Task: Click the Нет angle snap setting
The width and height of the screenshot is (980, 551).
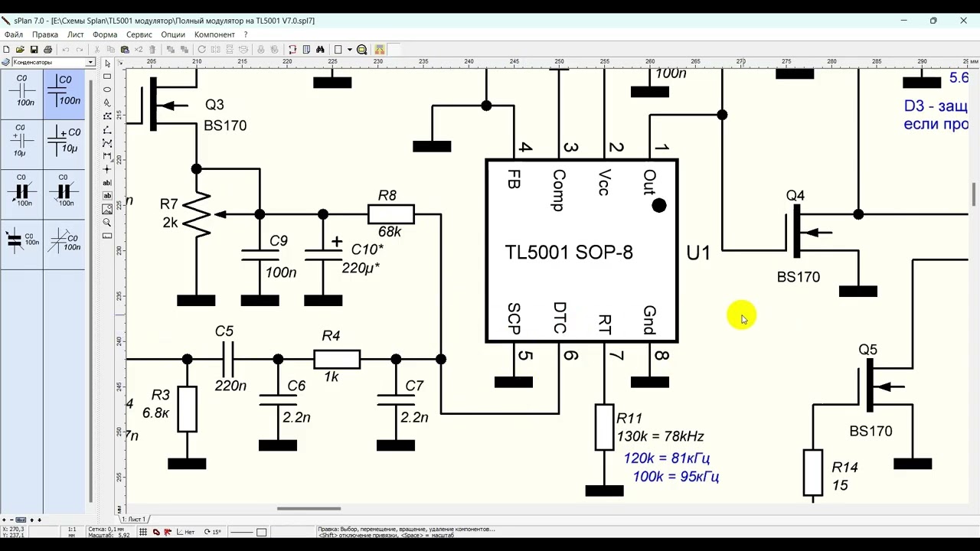Action: click(x=185, y=532)
